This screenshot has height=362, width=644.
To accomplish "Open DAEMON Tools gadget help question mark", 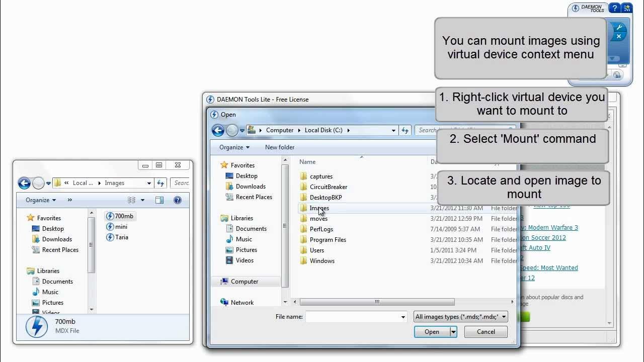I will [614, 8].
